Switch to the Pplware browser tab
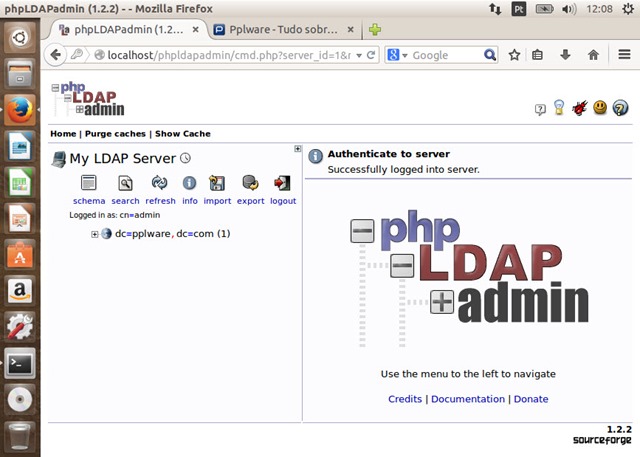The image size is (640, 457). (x=285, y=29)
